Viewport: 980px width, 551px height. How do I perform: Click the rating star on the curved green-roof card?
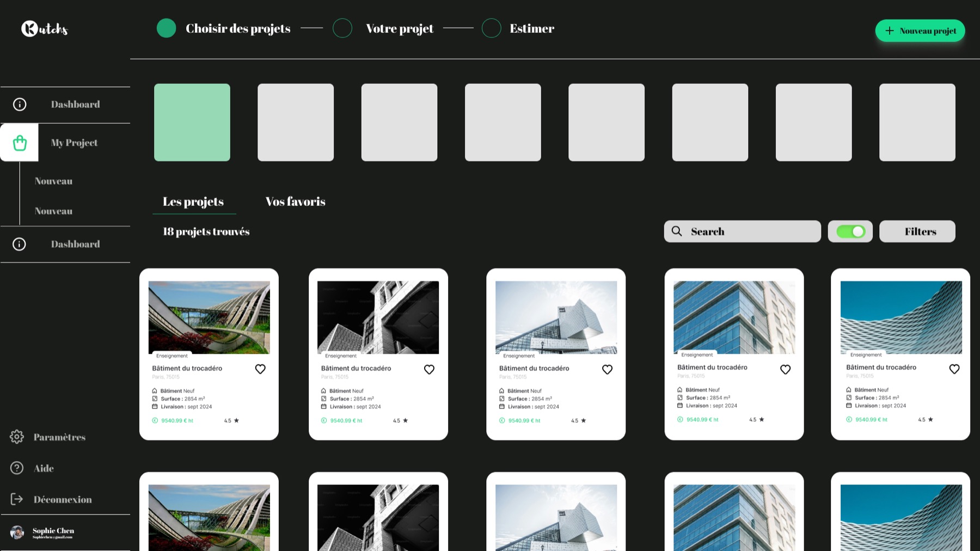[x=236, y=420]
